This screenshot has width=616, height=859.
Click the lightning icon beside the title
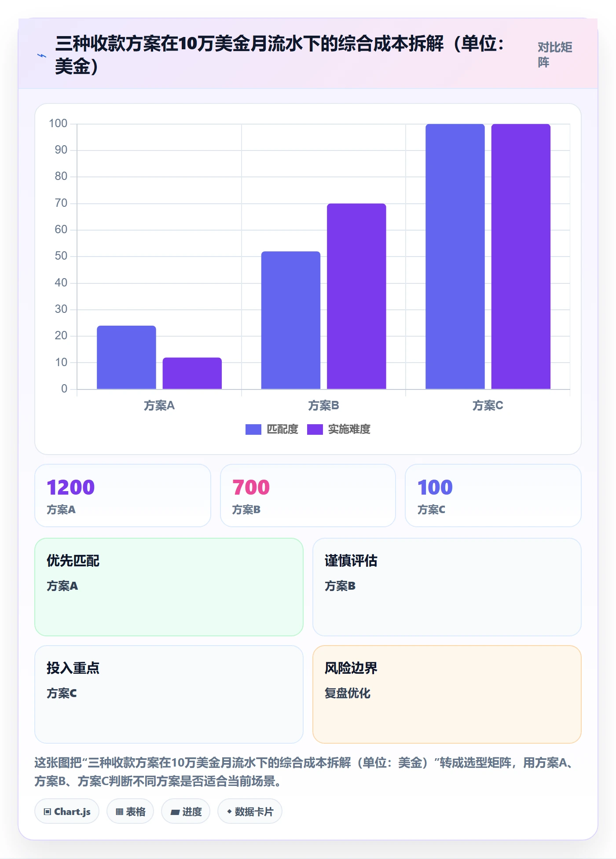41,56
